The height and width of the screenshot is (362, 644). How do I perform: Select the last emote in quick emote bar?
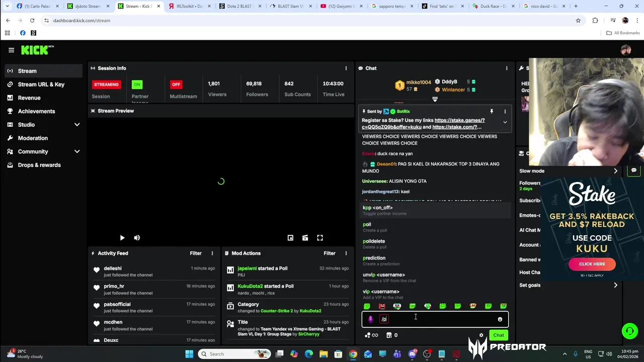(503, 306)
